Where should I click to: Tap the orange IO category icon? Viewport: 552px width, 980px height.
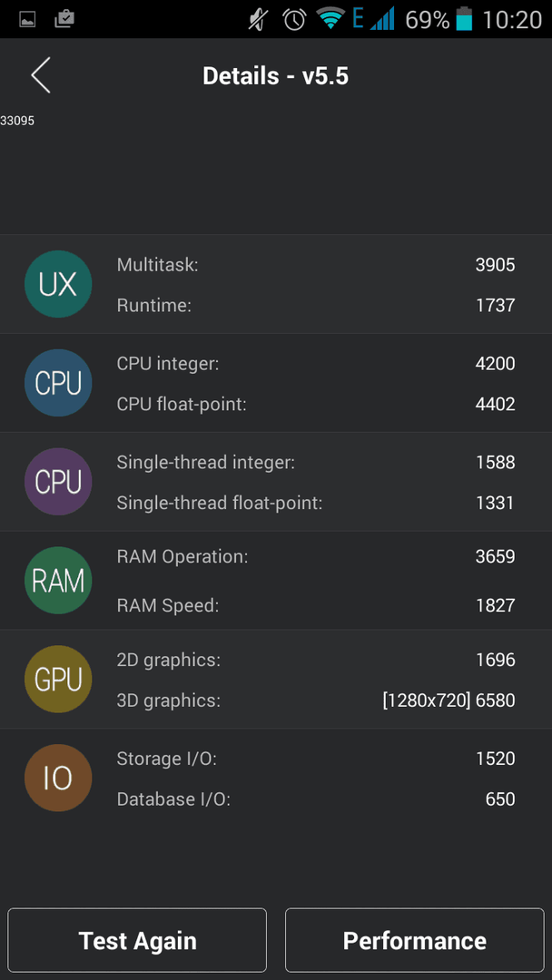click(58, 778)
